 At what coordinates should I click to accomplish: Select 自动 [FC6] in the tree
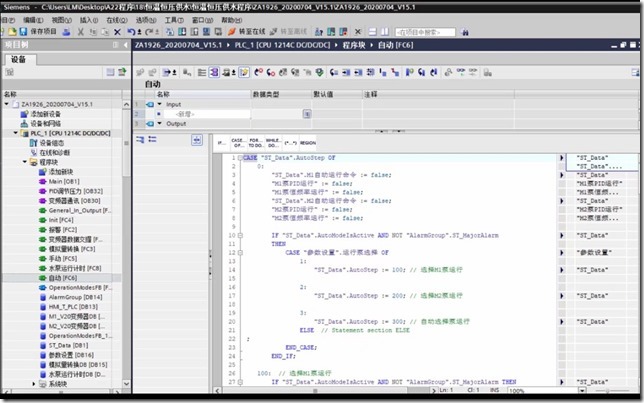point(62,278)
